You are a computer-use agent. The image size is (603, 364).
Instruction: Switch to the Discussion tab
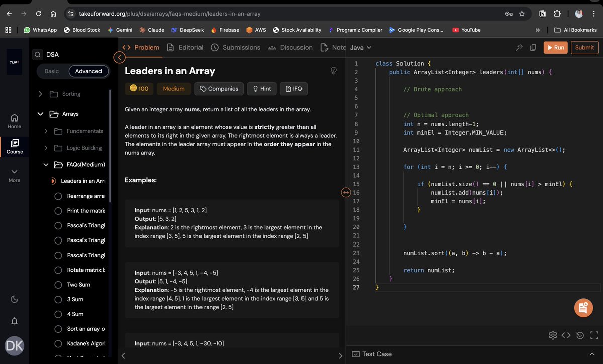tap(290, 47)
